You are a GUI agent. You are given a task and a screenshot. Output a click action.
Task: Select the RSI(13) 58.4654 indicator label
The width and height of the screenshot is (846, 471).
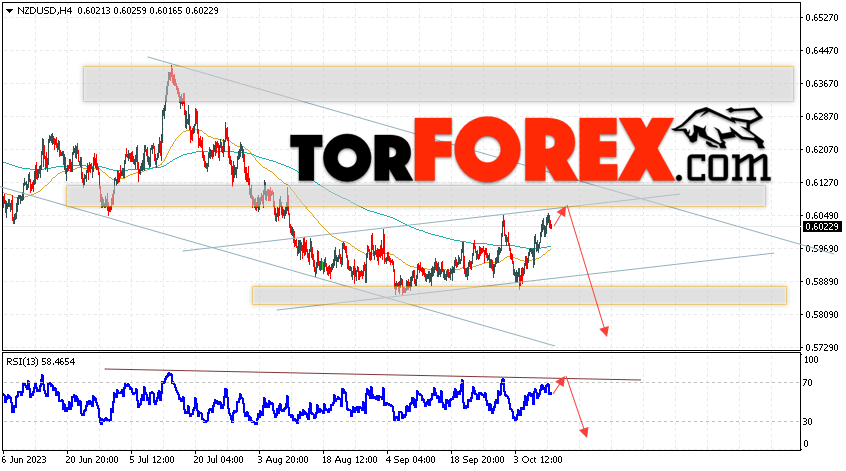[x=40, y=361]
